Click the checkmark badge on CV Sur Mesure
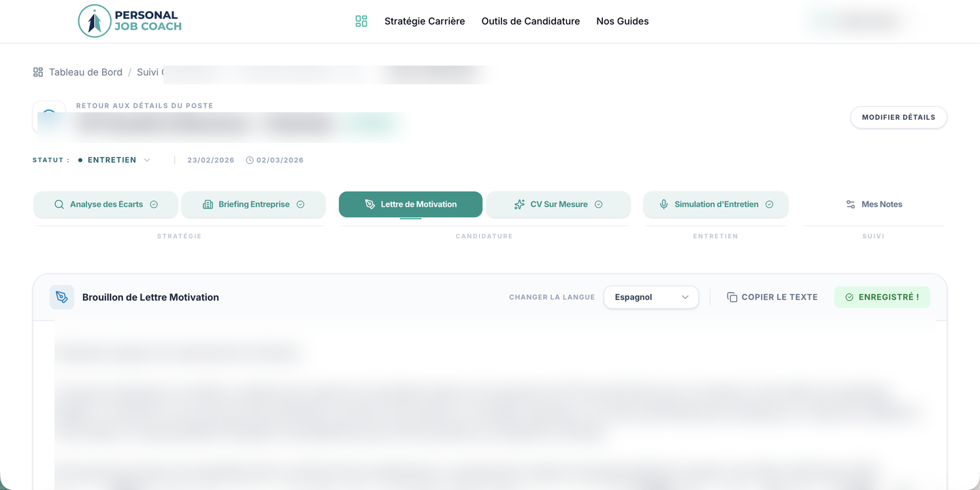Viewport: 980px width, 490px height. pyautogui.click(x=599, y=204)
